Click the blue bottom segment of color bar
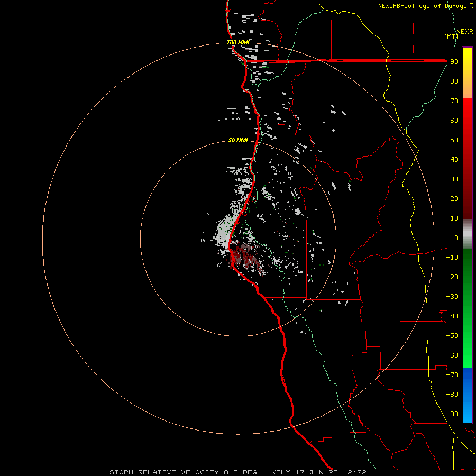The image size is (476, 476). [x=467, y=396]
